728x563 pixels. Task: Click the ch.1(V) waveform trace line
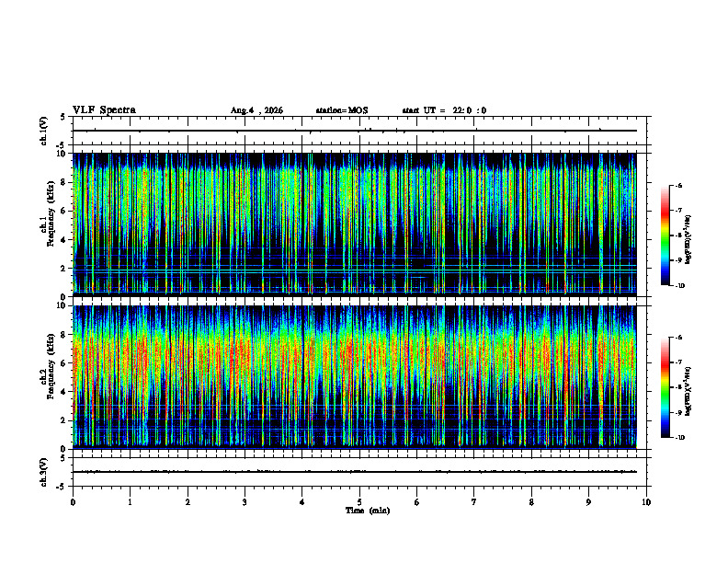[355, 131]
